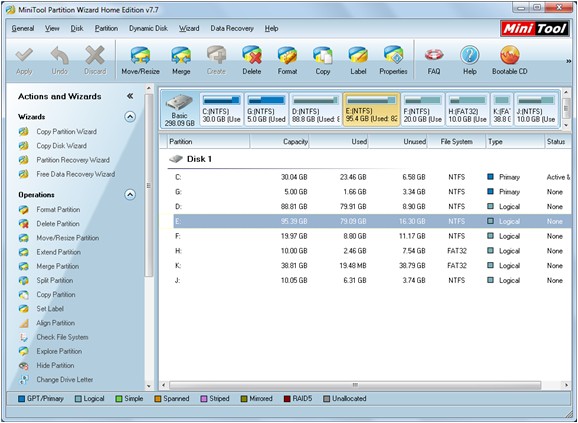Click disk map scroll down arrow
This screenshot has width=578, height=423.
tap(567, 126)
